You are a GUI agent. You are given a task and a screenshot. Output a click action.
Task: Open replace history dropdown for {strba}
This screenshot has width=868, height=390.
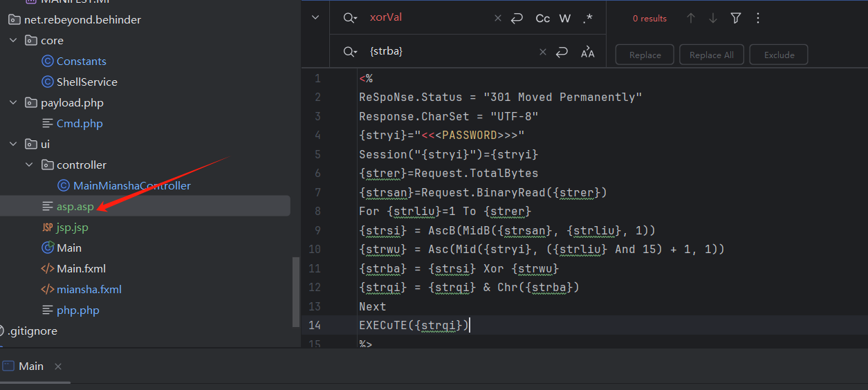coord(350,52)
